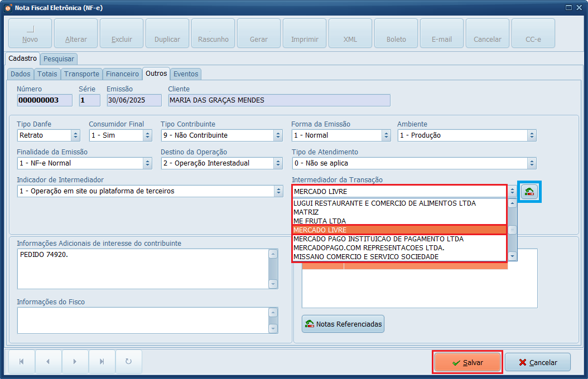Screen dimensions: 588x379
Task: Expand the Indicador de Intermediador combo box
Action: [278, 191]
